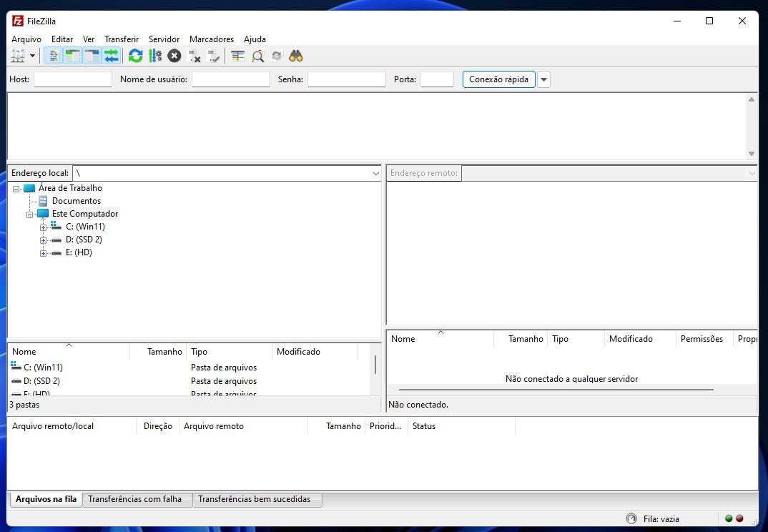This screenshot has width=768, height=532.
Task: Sort remote list by Modificado column
Action: [x=640, y=338]
